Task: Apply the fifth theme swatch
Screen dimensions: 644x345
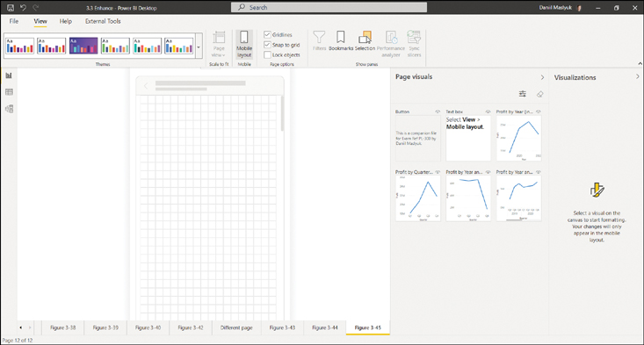Action: click(x=147, y=46)
